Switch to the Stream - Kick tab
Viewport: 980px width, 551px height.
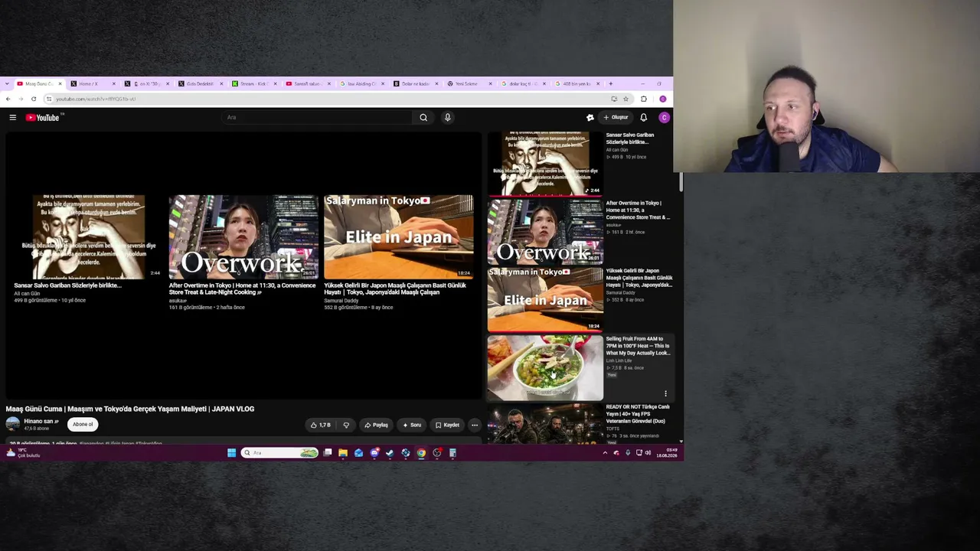point(254,83)
